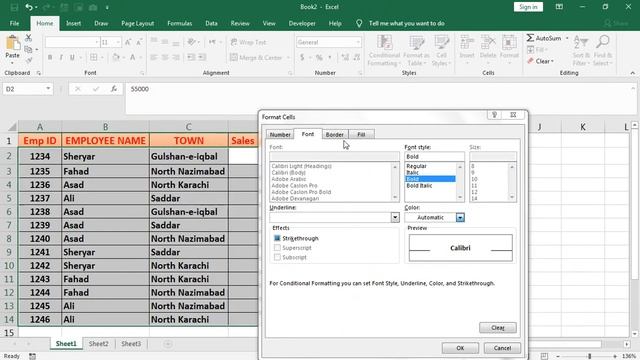Select Adobe Caslon Pro Bold font entry

point(301,192)
